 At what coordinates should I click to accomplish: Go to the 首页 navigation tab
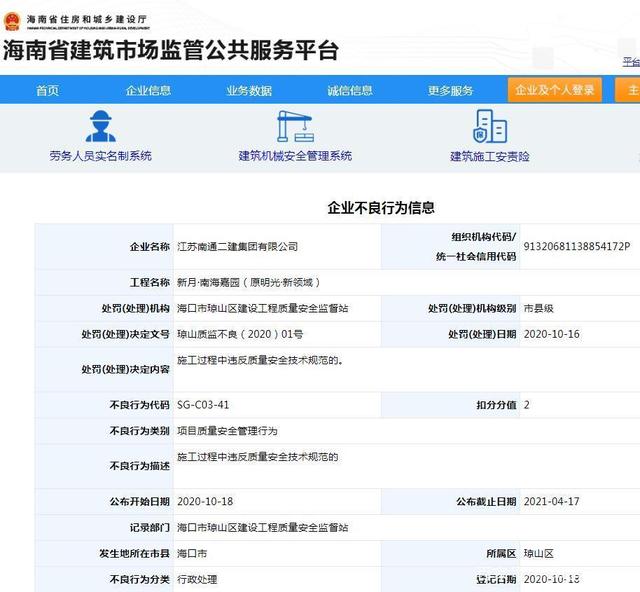click(47, 90)
